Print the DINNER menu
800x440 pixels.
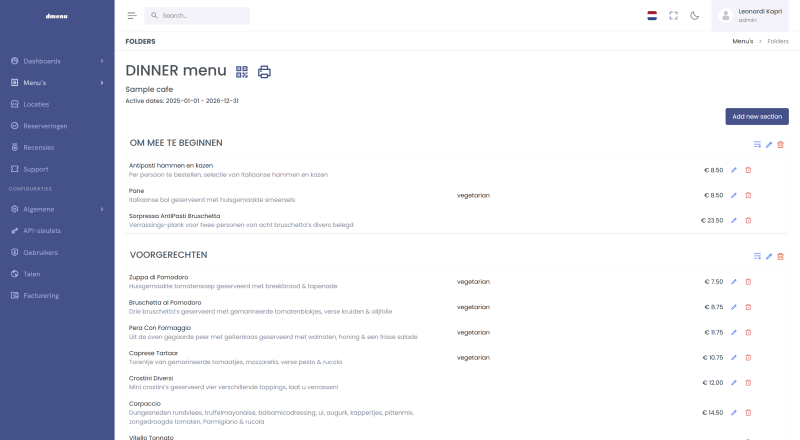pos(264,71)
